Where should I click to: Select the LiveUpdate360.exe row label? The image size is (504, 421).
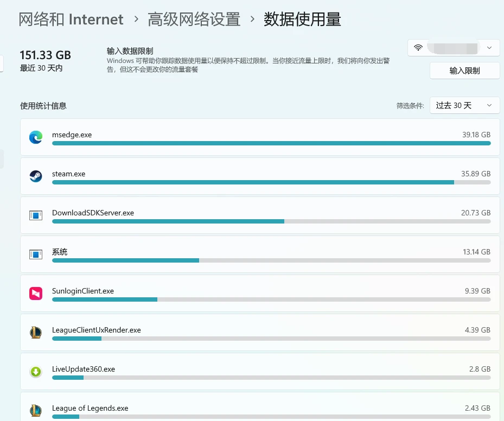(x=84, y=369)
